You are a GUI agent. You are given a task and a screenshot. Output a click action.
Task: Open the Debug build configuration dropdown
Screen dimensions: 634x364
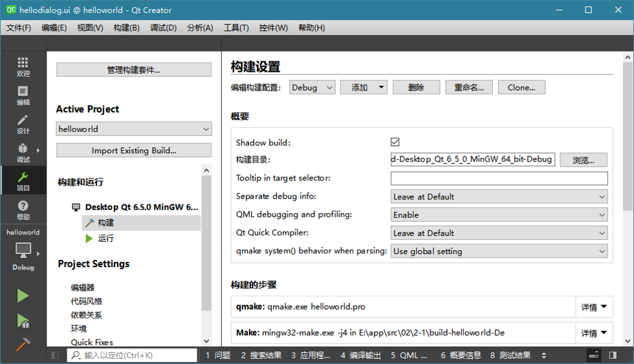click(312, 87)
